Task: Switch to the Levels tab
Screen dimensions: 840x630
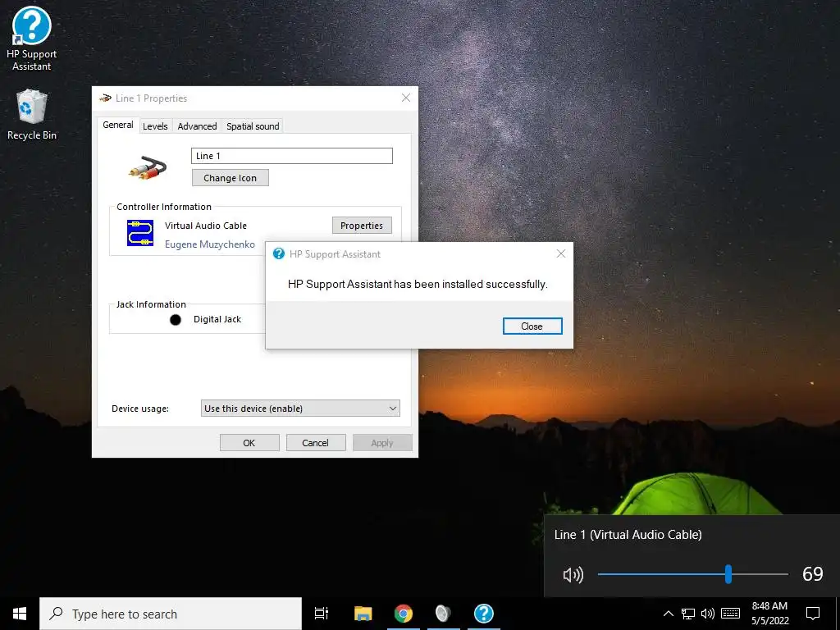Action: pos(155,126)
